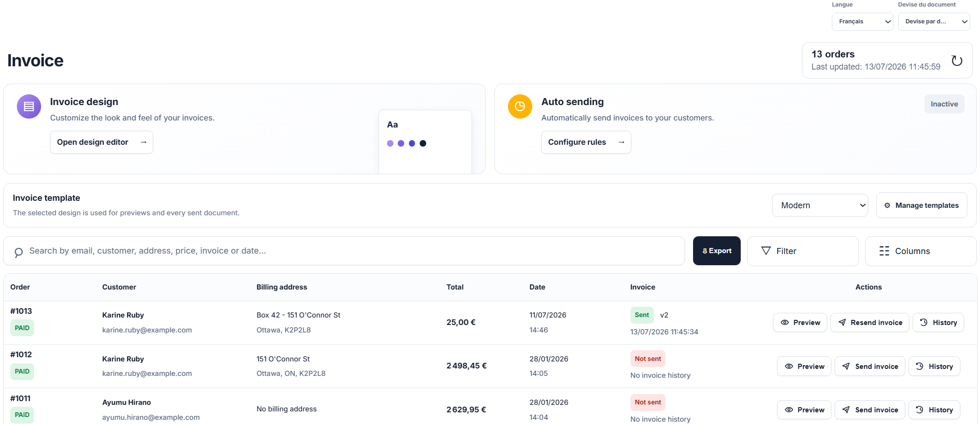Click Manage templates button
980x424 pixels.
click(922, 205)
